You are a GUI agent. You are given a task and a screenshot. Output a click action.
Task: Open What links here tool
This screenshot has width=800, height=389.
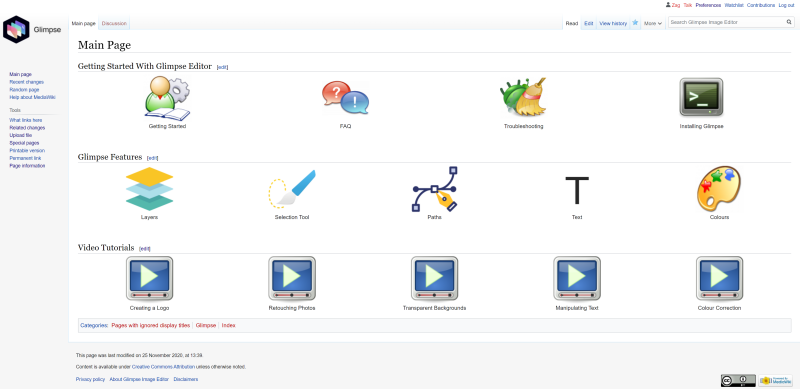coord(26,120)
